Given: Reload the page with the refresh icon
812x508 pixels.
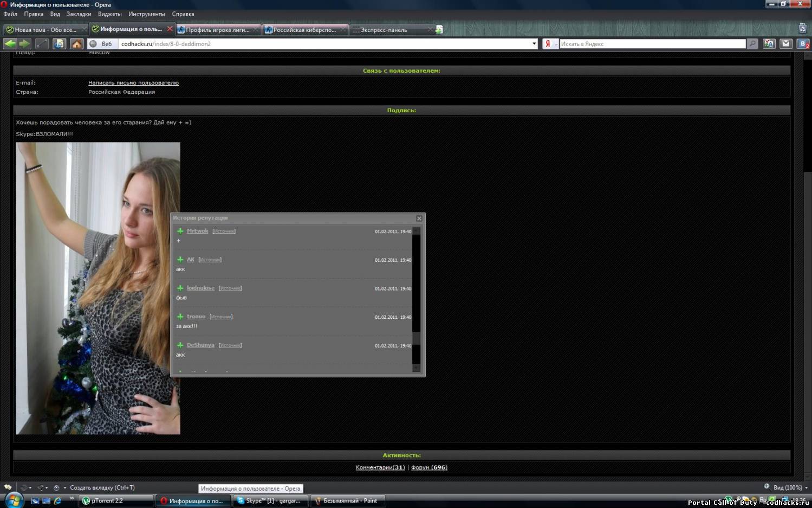Looking at the screenshot, I should coord(59,44).
